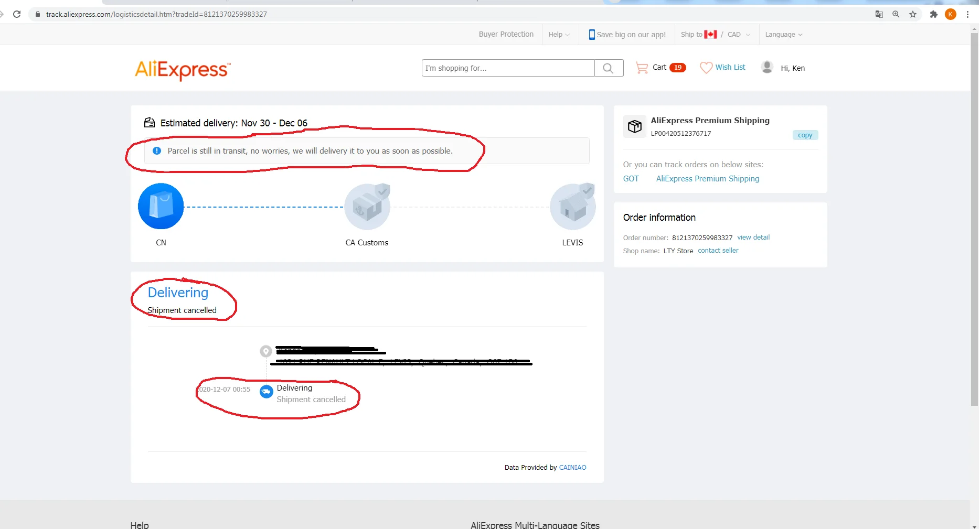Click the blue delivery truck icon
980x529 pixels.
tap(267, 391)
